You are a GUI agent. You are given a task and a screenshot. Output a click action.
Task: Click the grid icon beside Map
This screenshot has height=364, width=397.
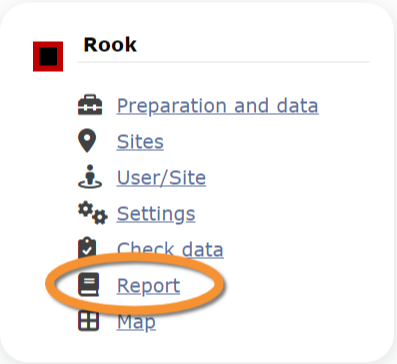tap(88, 321)
